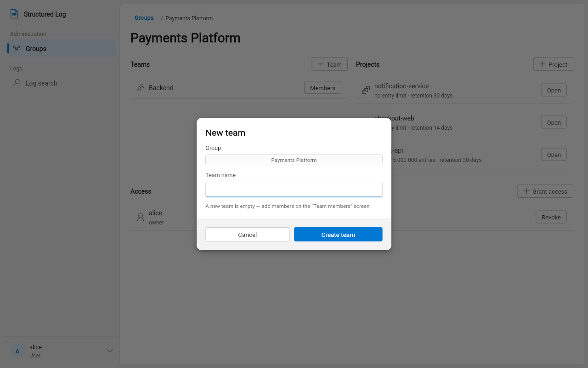Click the notification-service project icon
Viewport: 588px width, 368px height.
pyautogui.click(x=366, y=90)
